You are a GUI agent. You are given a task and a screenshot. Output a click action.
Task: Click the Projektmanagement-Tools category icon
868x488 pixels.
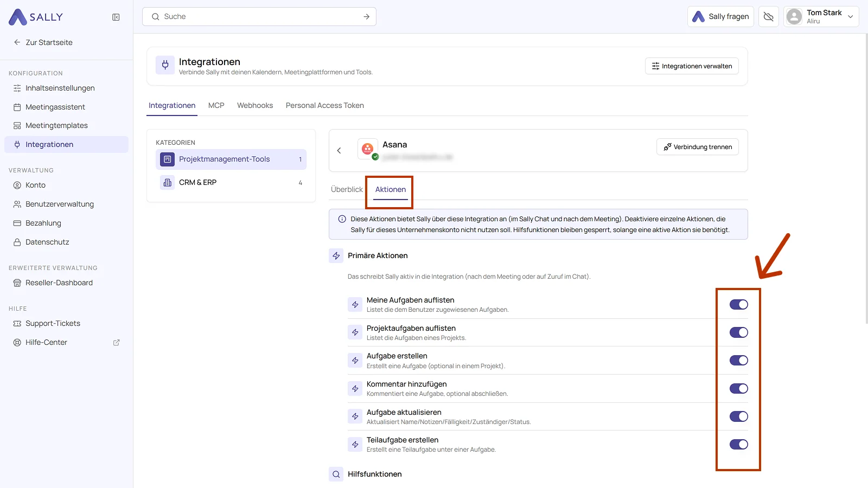tap(167, 159)
